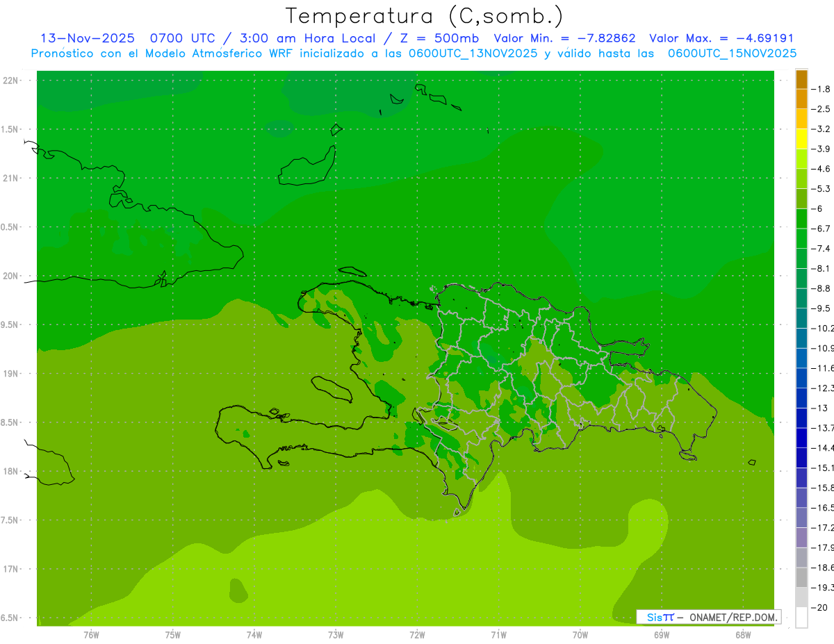
Task: Click the "ONAMET/REP.DOM." credit label
Action: pyautogui.click(x=735, y=617)
